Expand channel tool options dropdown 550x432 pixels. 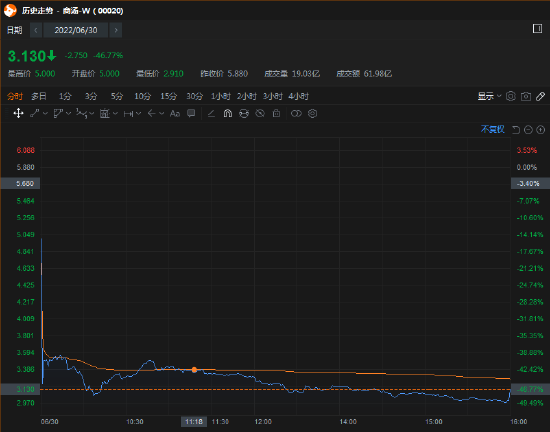point(69,113)
